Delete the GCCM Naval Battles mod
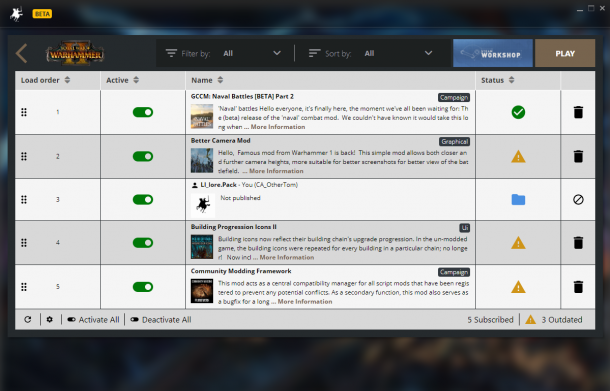 [x=578, y=112]
